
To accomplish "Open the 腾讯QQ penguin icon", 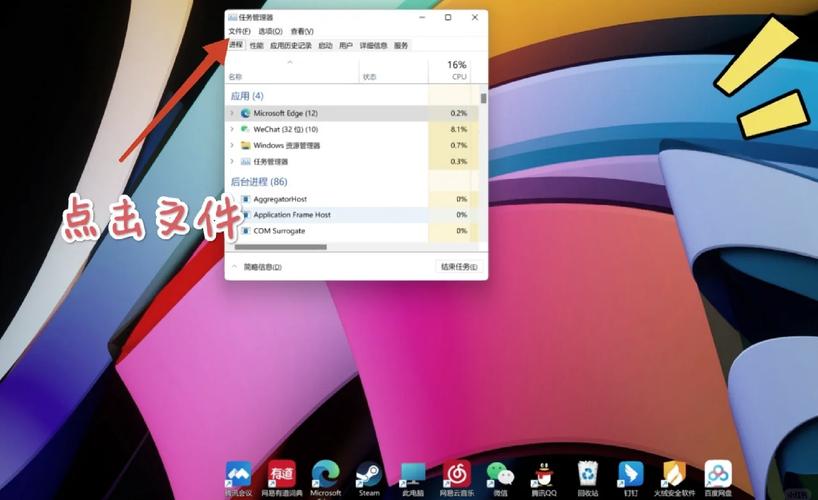I will (543, 475).
